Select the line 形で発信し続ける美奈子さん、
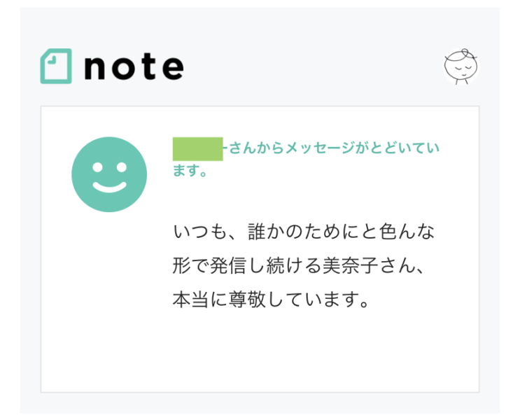The height and width of the screenshot is (420, 520). point(298,266)
